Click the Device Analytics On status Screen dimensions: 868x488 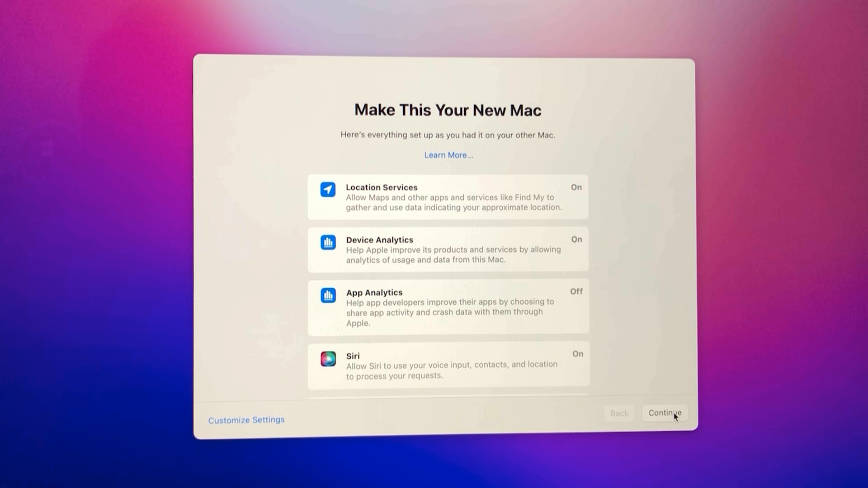pyautogui.click(x=576, y=239)
